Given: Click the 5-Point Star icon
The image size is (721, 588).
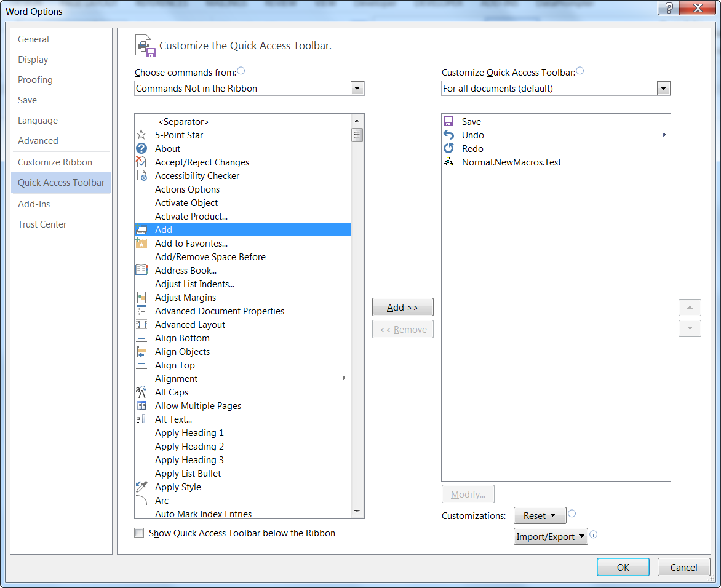Looking at the screenshot, I should pos(141,135).
